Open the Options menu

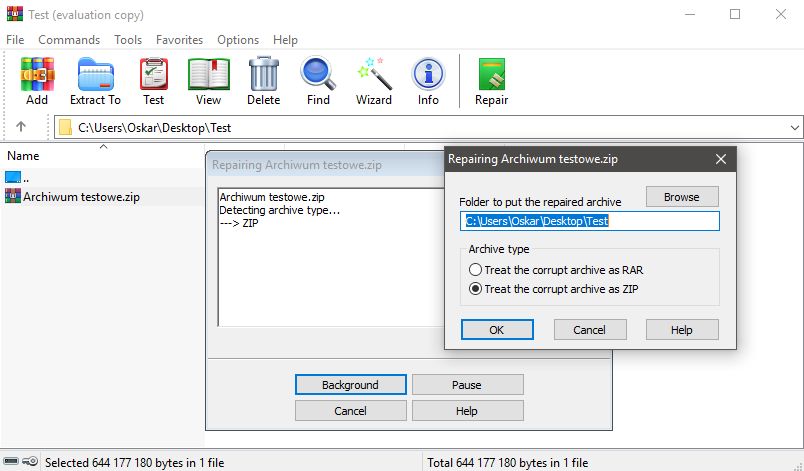pos(238,39)
